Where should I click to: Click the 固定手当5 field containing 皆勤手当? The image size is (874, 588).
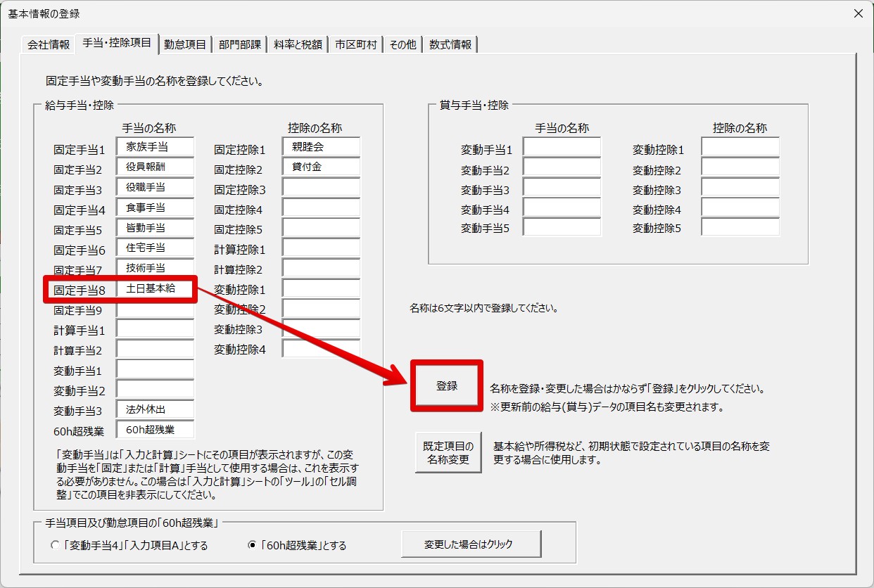[156, 228]
